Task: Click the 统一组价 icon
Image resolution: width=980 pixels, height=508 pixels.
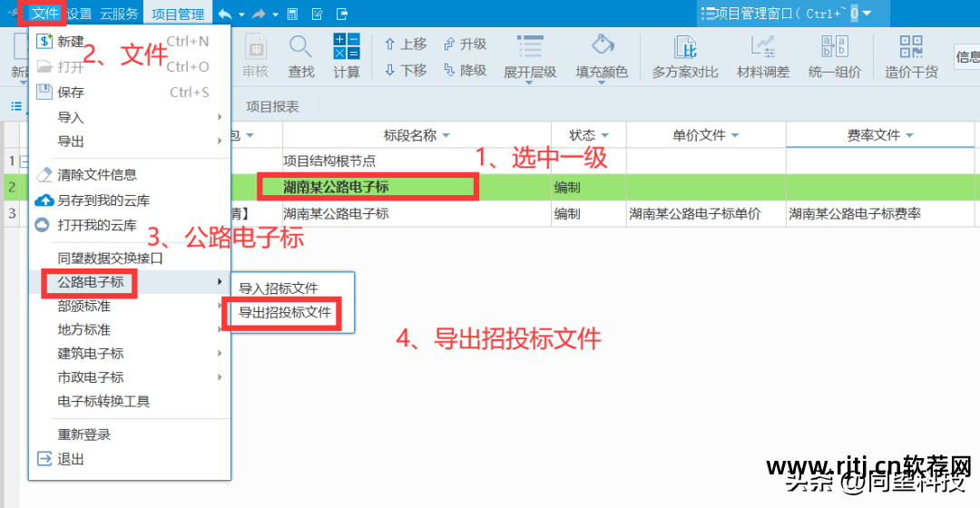Action: pyautogui.click(x=835, y=57)
